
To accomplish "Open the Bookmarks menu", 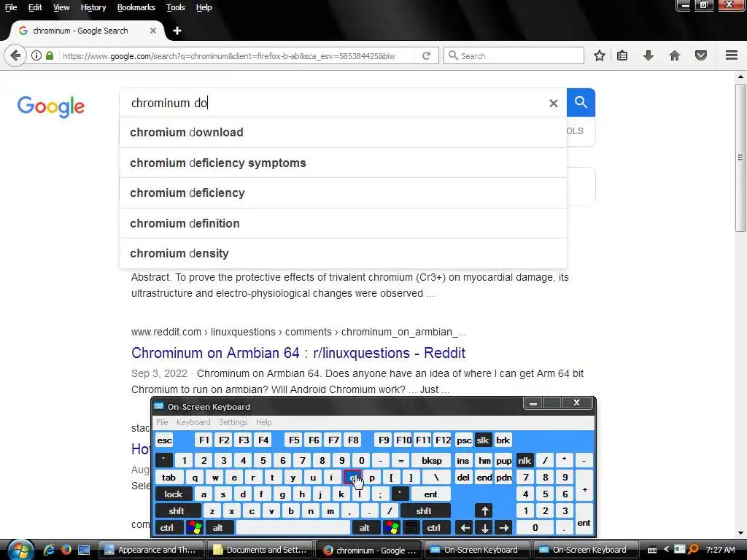I will coord(136,7).
